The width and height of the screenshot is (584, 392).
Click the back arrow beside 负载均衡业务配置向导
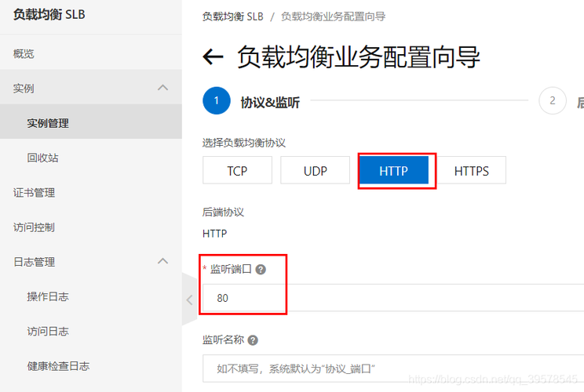point(213,57)
